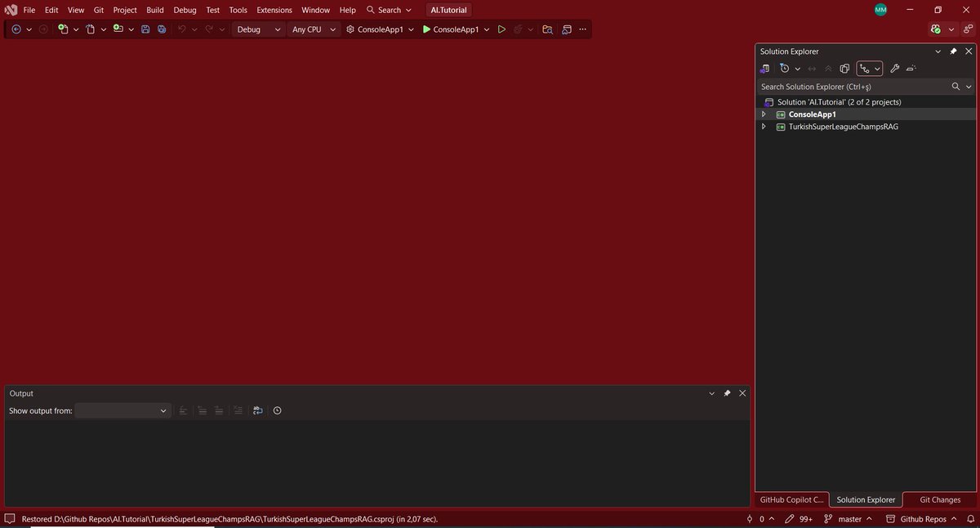This screenshot has width=980, height=528.
Task: Expand the ConsoleApp1 project node
Action: coord(763,114)
